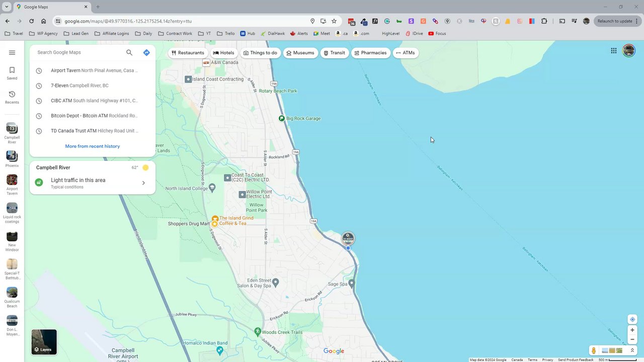Filter map by Museums
Image resolution: width=644 pixels, height=362 pixels.
[x=300, y=53]
